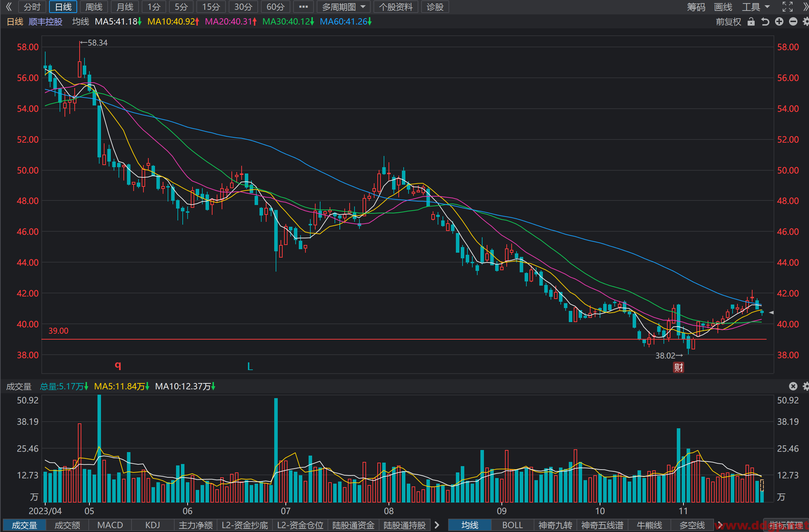The height and width of the screenshot is (532, 809).
Task: Click the right double-chevron expand icon
Action: (805, 7)
